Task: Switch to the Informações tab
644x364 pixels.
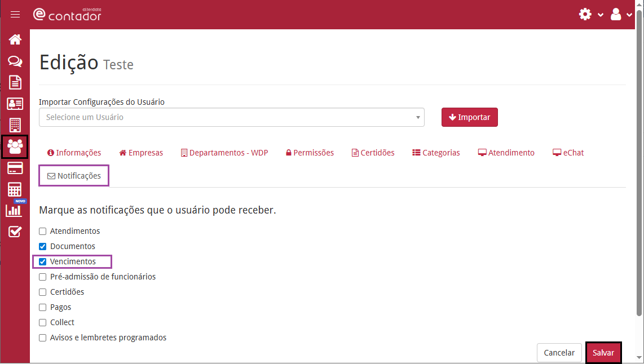Action: point(74,153)
